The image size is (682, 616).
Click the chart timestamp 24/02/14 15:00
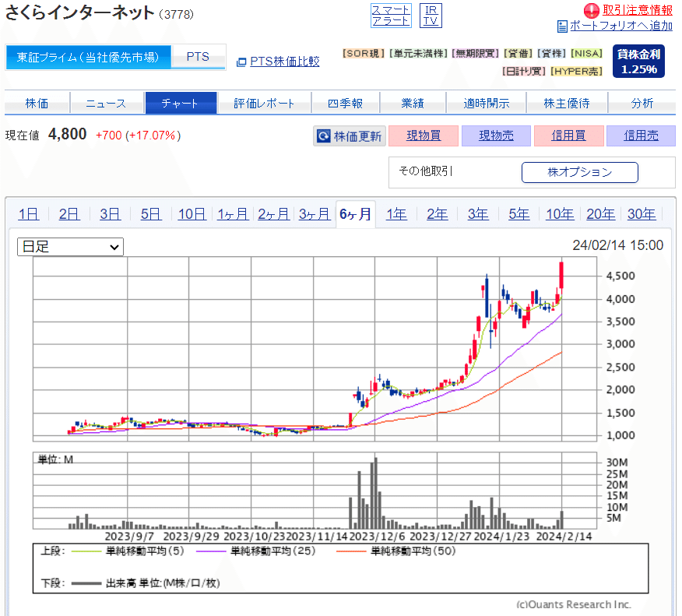[x=617, y=245]
